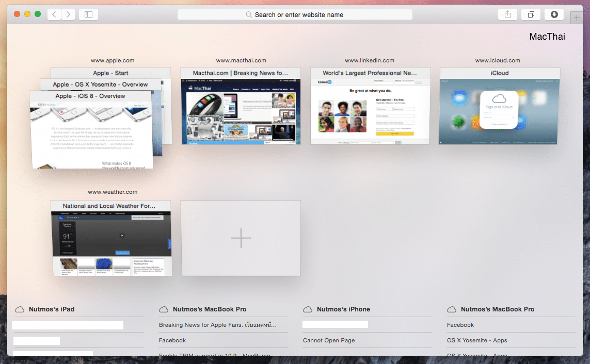Click the www.macthai.com label

point(241,60)
